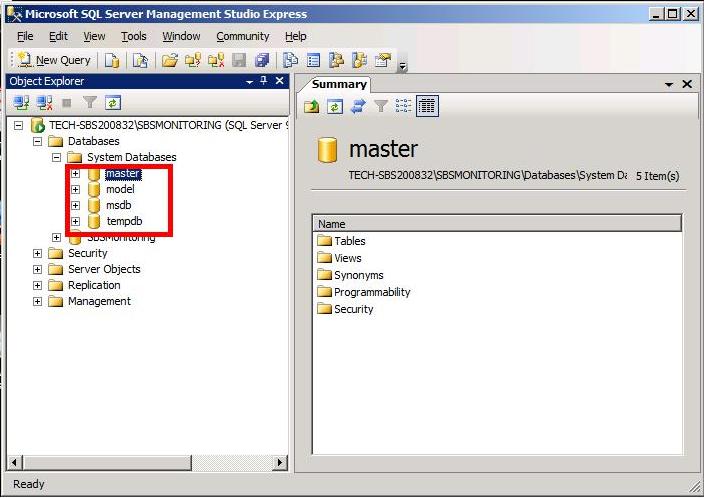Image resolution: width=704 pixels, height=498 pixels.
Task: Click the grayed Save floppy disk icon
Action: tap(239, 60)
